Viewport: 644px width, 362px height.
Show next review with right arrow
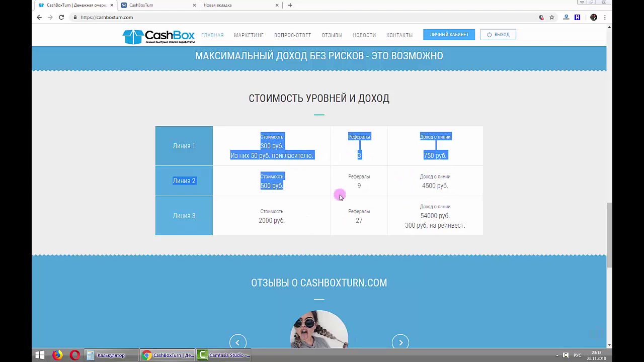click(400, 342)
